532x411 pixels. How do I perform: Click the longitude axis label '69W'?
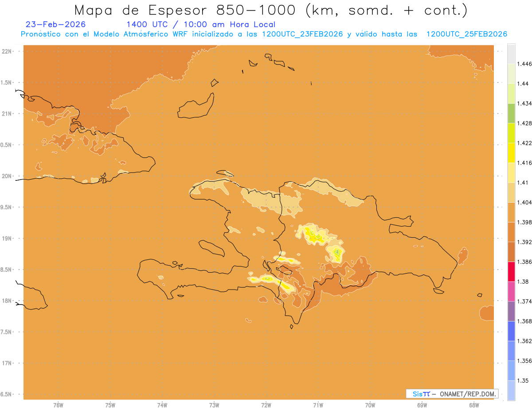422,405
